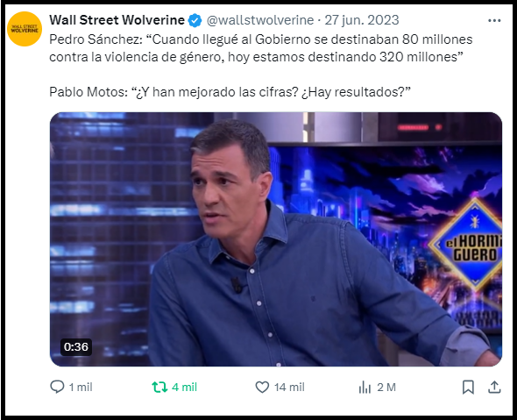Click the green retweet icon
The height and width of the screenshot is (420, 517).
coord(159,387)
